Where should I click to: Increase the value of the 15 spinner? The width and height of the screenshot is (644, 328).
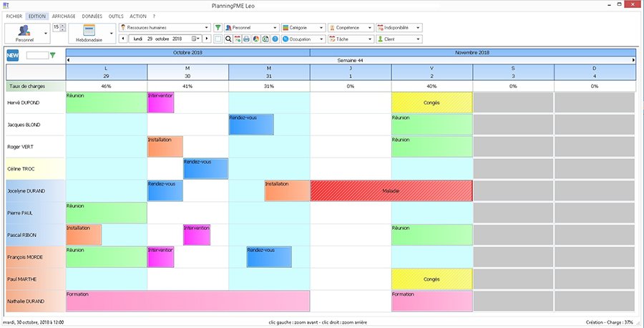pos(62,26)
